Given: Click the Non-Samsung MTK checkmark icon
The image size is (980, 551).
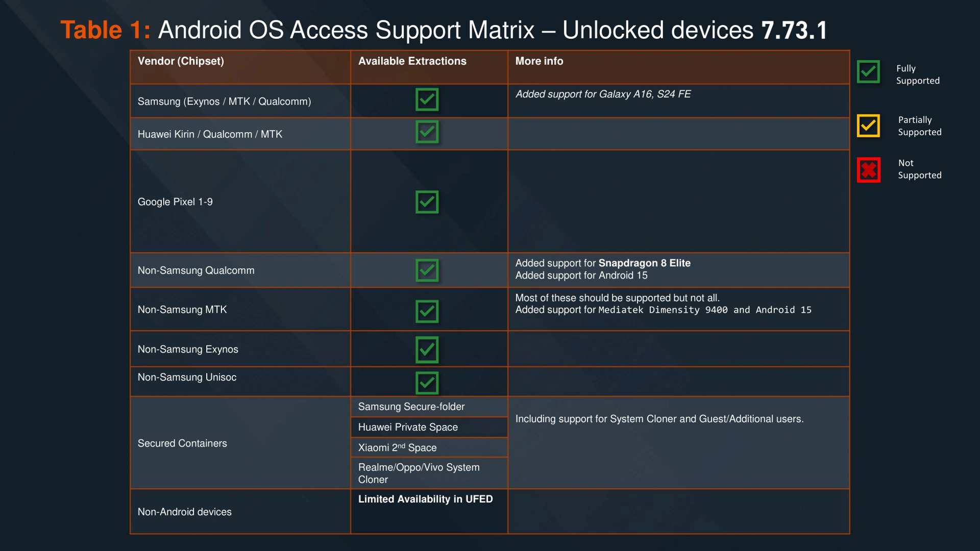Looking at the screenshot, I should pyautogui.click(x=428, y=311).
